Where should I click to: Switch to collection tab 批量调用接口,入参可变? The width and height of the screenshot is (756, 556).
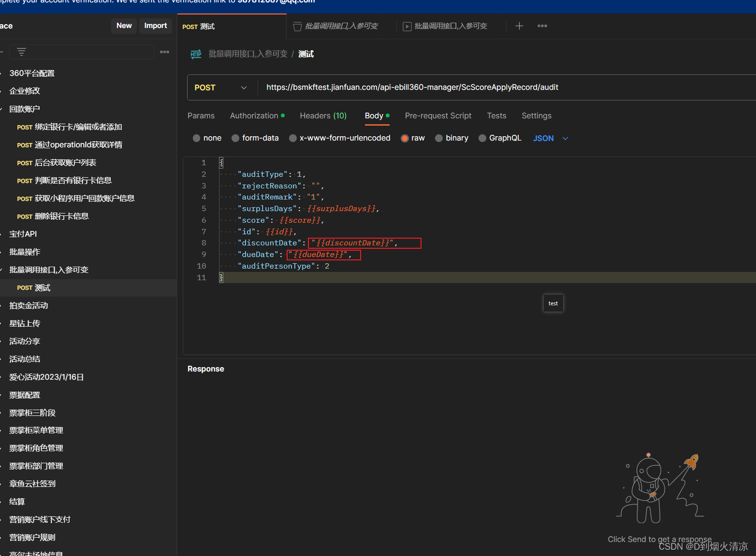[x=341, y=26]
